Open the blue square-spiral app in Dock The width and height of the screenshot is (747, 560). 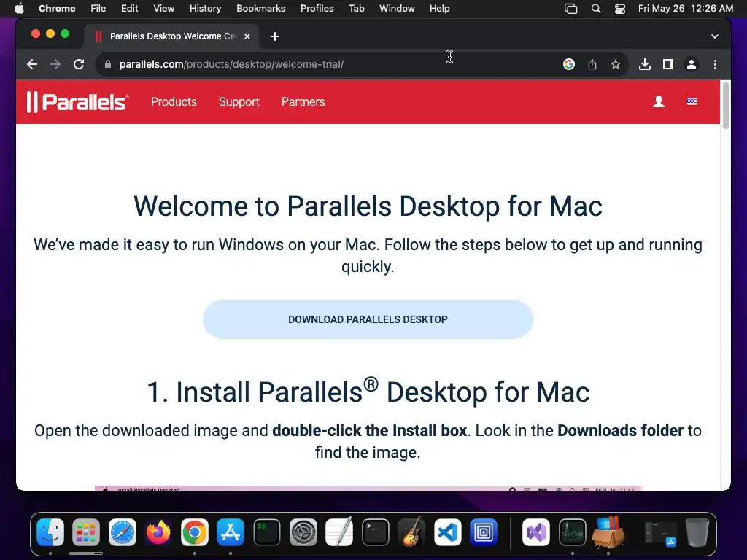coord(484,532)
